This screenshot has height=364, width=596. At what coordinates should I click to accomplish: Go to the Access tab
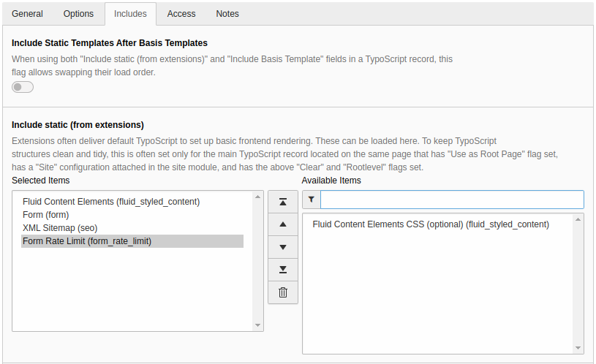click(x=181, y=14)
